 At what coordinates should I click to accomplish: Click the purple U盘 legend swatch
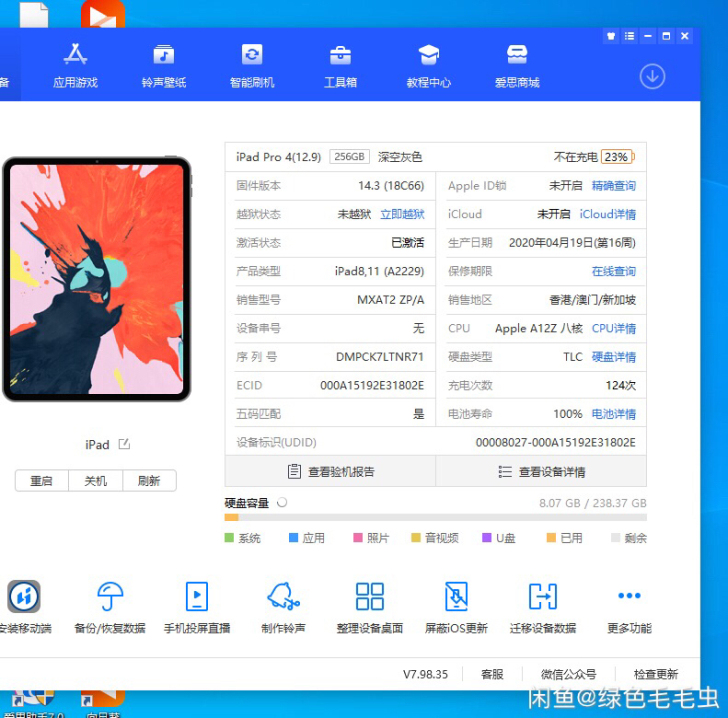487,537
